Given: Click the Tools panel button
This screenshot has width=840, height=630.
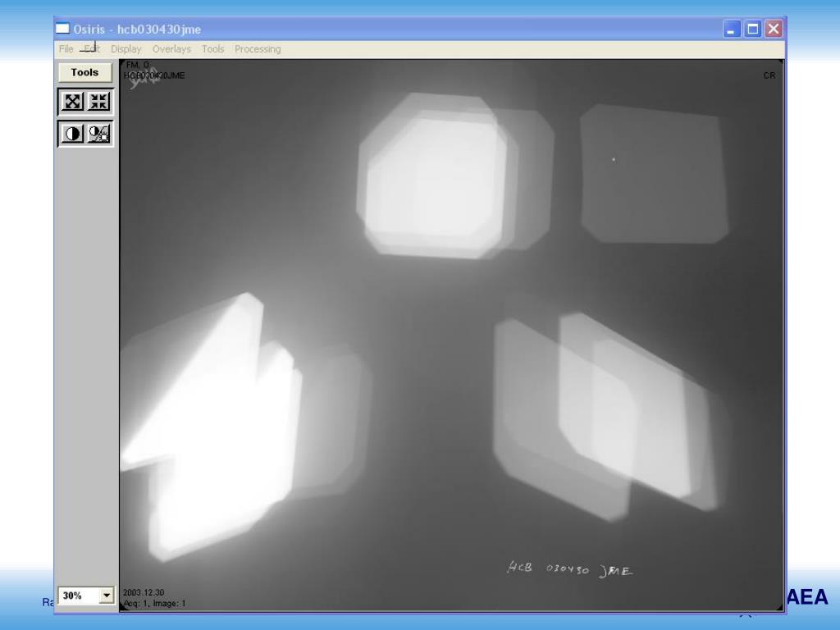Looking at the screenshot, I should (x=85, y=72).
